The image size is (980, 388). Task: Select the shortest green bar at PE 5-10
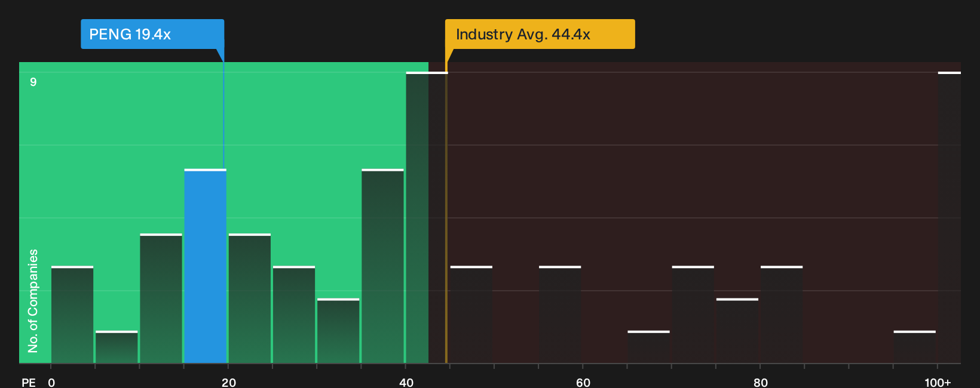pyautogui.click(x=117, y=347)
